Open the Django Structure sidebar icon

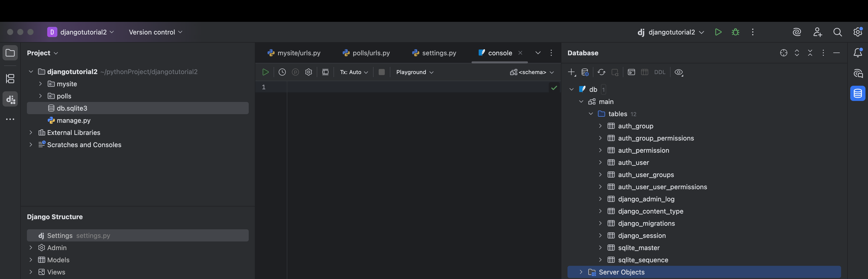click(10, 99)
